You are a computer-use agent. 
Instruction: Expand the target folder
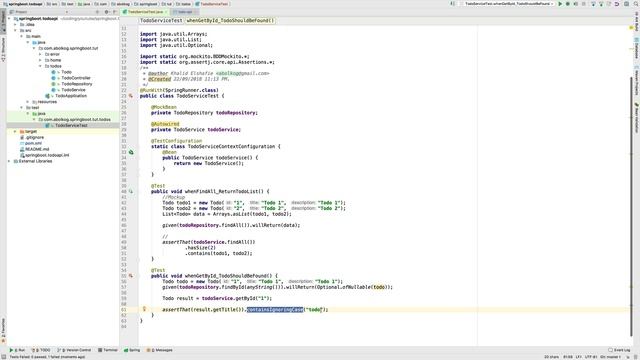[x=16, y=131]
